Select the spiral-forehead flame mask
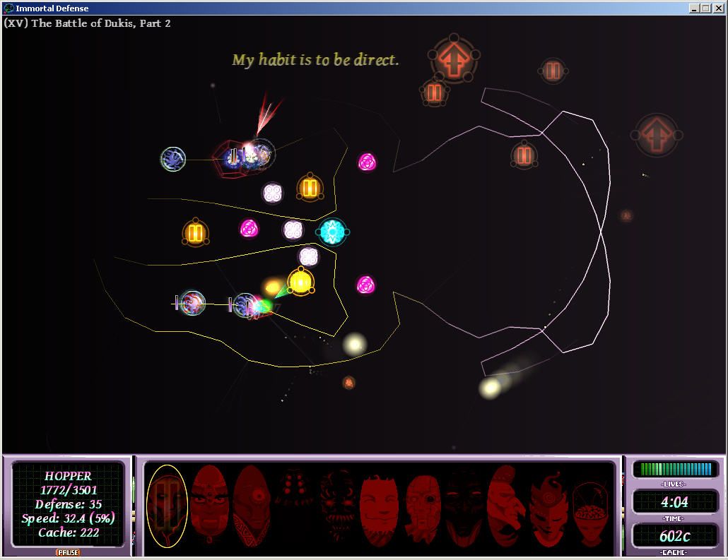Image resolution: width=728 pixels, height=560 pixels. [x=548, y=508]
